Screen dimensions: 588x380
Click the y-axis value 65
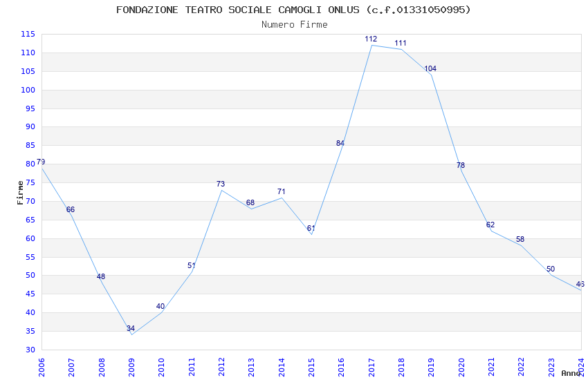tap(30, 220)
